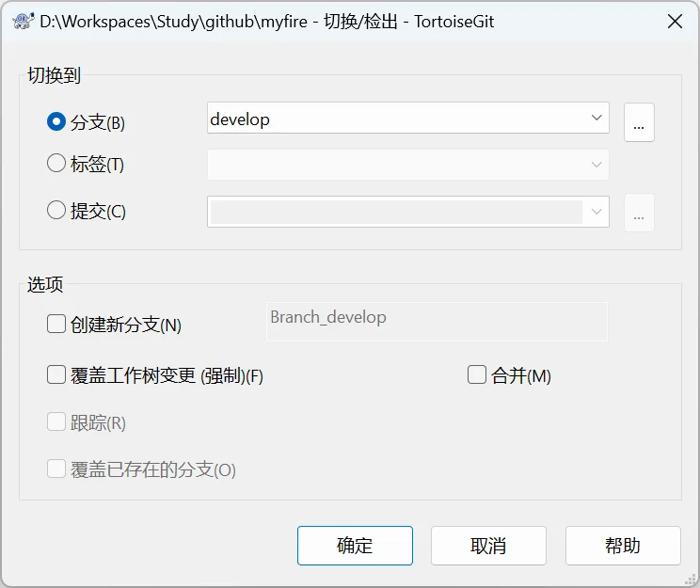The width and height of the screenshot is (700, 588).
Task: Click the 取消 button
Action: pos(488,546)
